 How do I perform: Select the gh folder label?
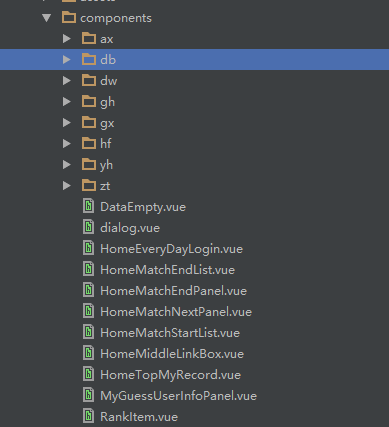[x=107, y=102]
